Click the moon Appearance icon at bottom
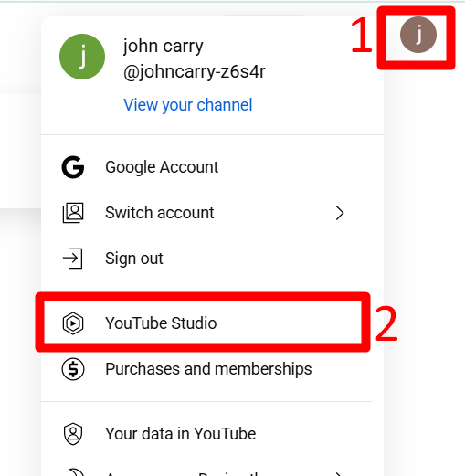The height and width of the screenshot is (476, 465). [x=74, y=472]
